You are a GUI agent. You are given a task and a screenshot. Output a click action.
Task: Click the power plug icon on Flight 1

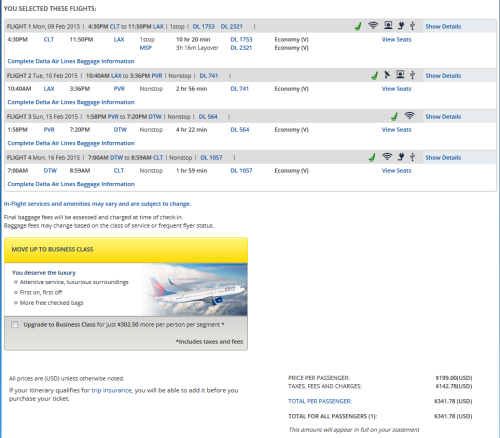pyautogui.click(x=401, y=25)
